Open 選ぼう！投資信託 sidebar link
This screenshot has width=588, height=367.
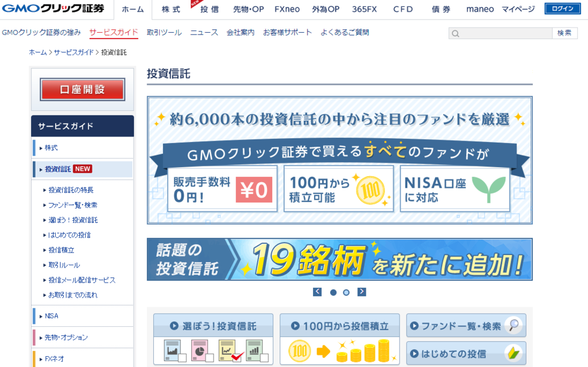coord(73,220)
